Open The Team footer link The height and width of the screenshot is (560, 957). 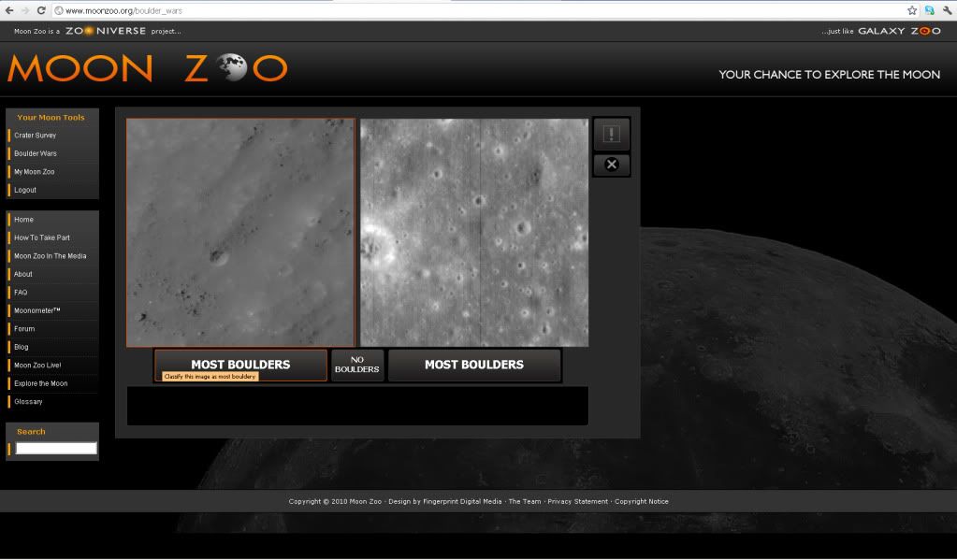(525, 501)
